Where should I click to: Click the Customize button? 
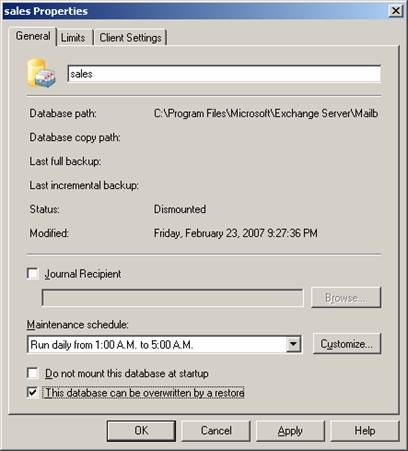tap(346, 344)
